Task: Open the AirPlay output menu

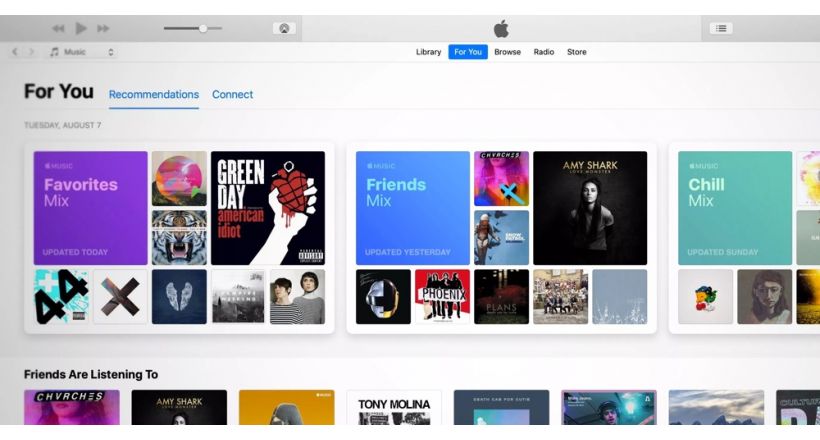Action: [284, 28]
